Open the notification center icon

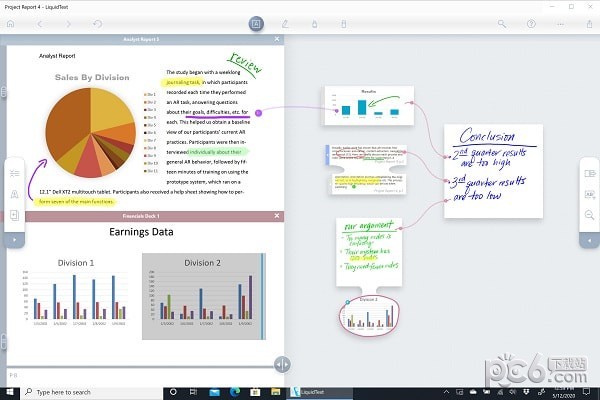click(x=586, y=392)
